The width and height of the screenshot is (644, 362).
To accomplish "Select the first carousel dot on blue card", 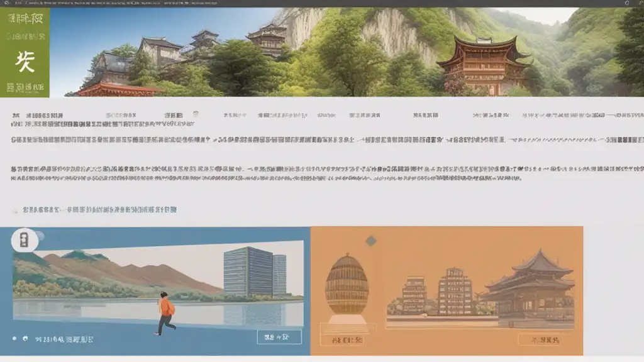I will (x=14, y=339).
